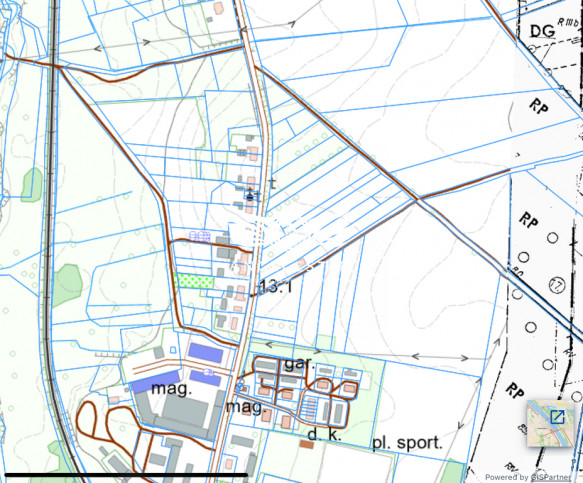Click the circled number 17 marker
The height and width of the screenshot is (483, 583).
557,285
